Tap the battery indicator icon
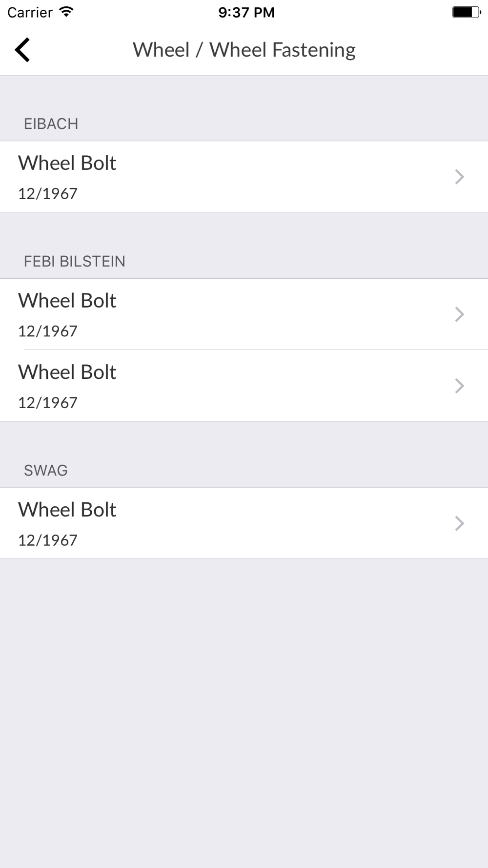 467,12
